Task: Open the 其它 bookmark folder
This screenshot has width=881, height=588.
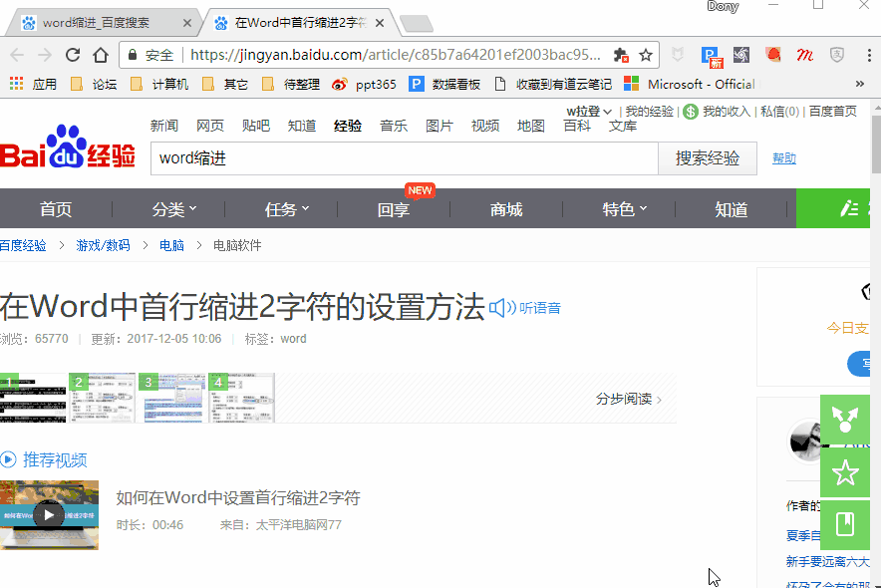Action: [225, 85]
